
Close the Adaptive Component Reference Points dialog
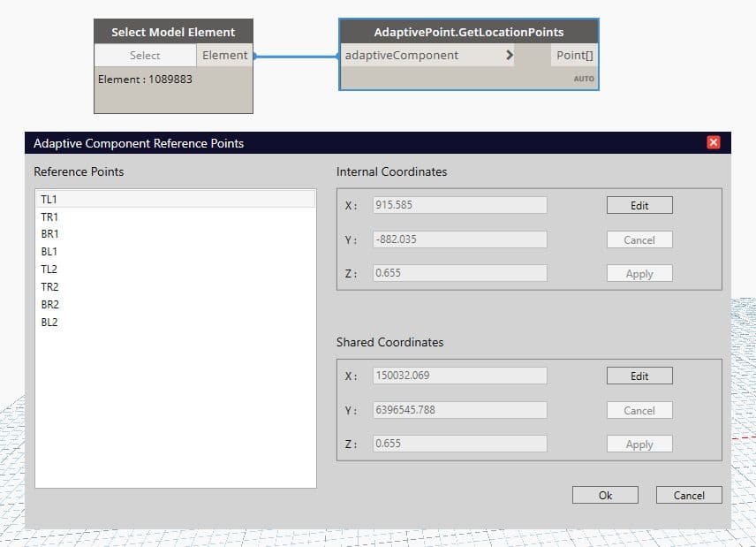pos(714,142)
